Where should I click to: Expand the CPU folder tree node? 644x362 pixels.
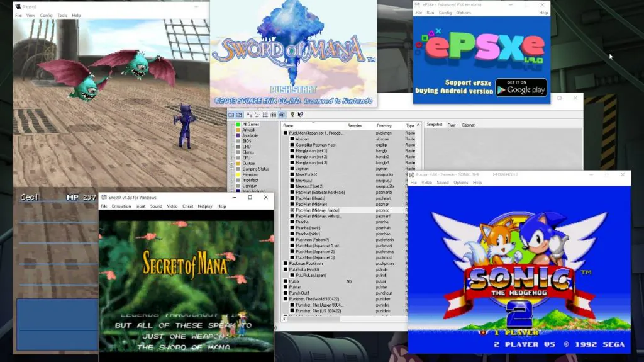point(231,158)
